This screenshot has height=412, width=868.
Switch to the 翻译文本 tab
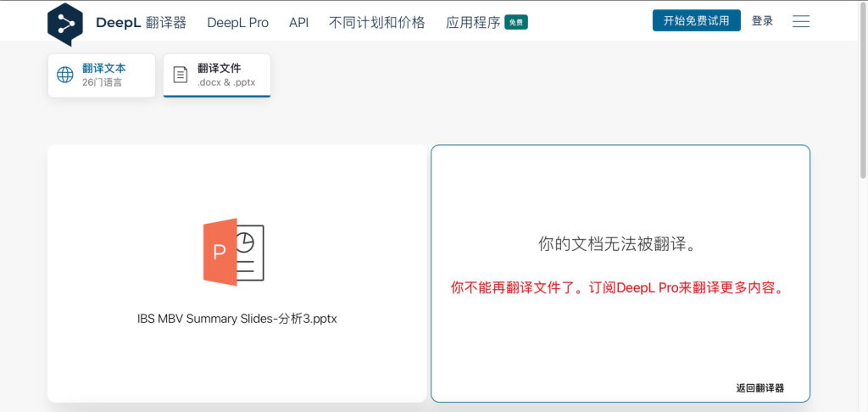coord(102,75)
